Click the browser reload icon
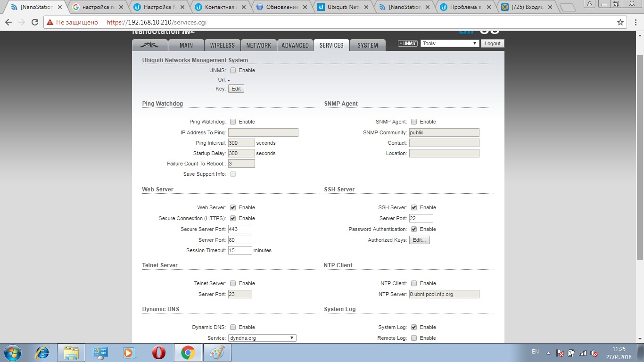 [35, 22]
